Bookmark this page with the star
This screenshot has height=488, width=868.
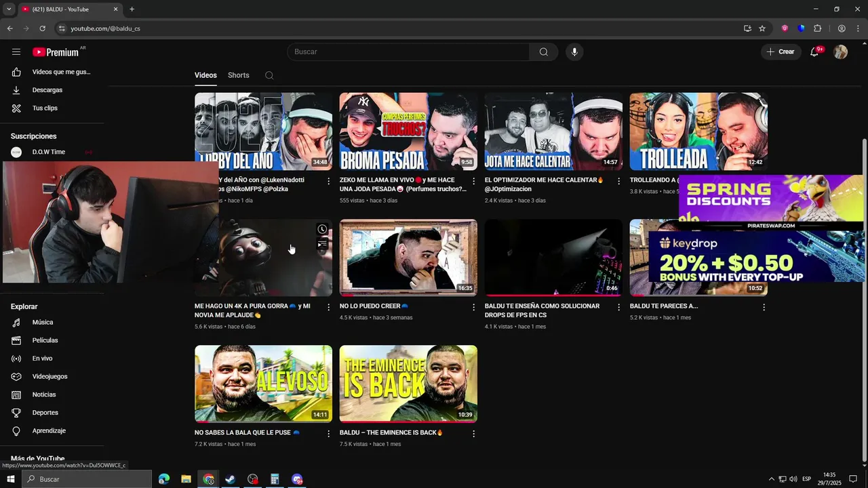[x=762, y=28]
